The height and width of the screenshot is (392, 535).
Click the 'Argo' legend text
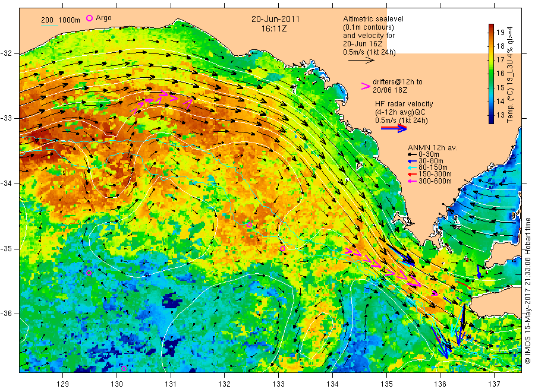coord(103,18)
